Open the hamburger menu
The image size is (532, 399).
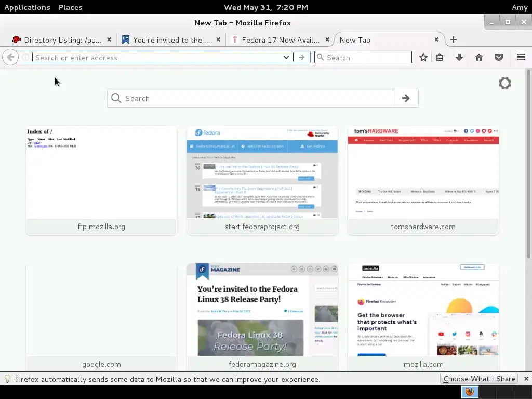tap(521, 57)
